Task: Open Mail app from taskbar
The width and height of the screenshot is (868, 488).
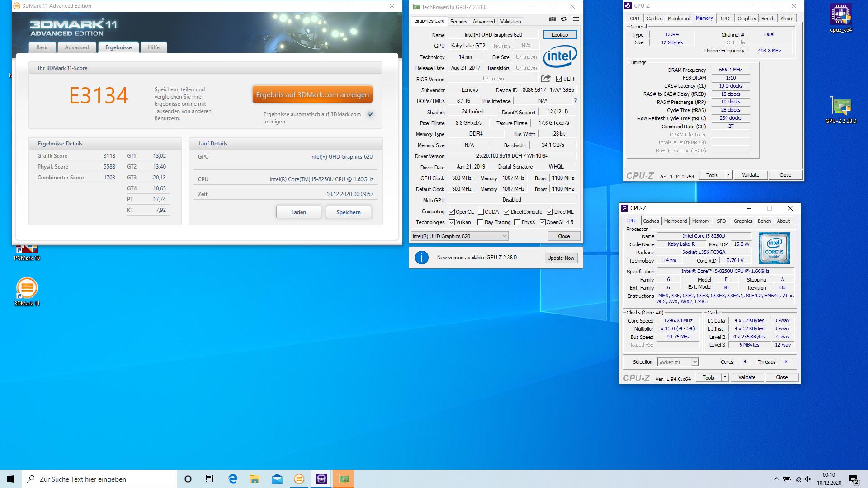Action: pyautogui.click(x=277, y=479)
